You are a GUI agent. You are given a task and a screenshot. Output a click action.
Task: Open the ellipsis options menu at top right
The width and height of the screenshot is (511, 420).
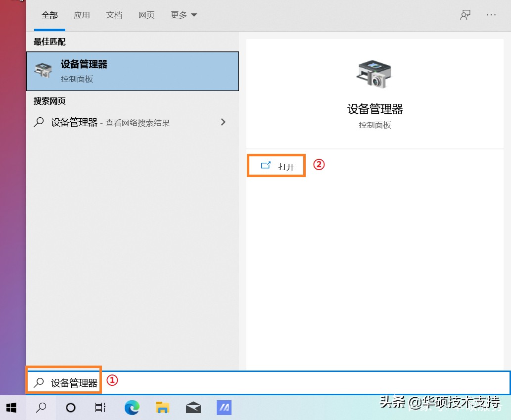coord(491,15)
